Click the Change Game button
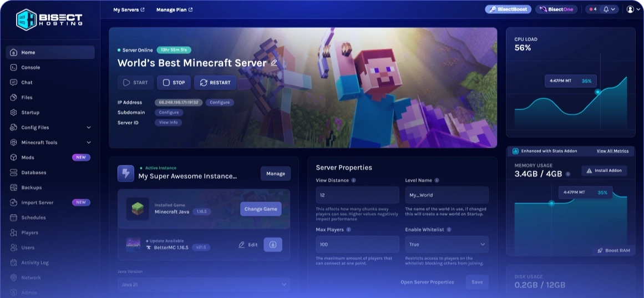Viewport: 644px width, 298px height. coord(261,209)
